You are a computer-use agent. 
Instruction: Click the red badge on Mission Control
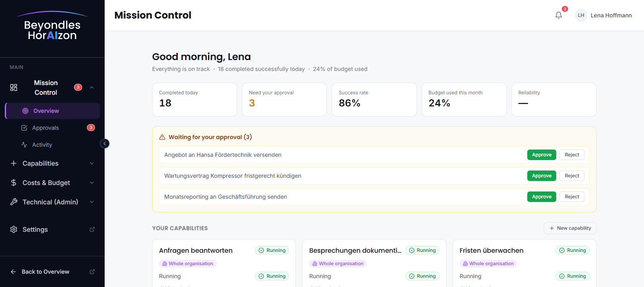coord(78,87)
